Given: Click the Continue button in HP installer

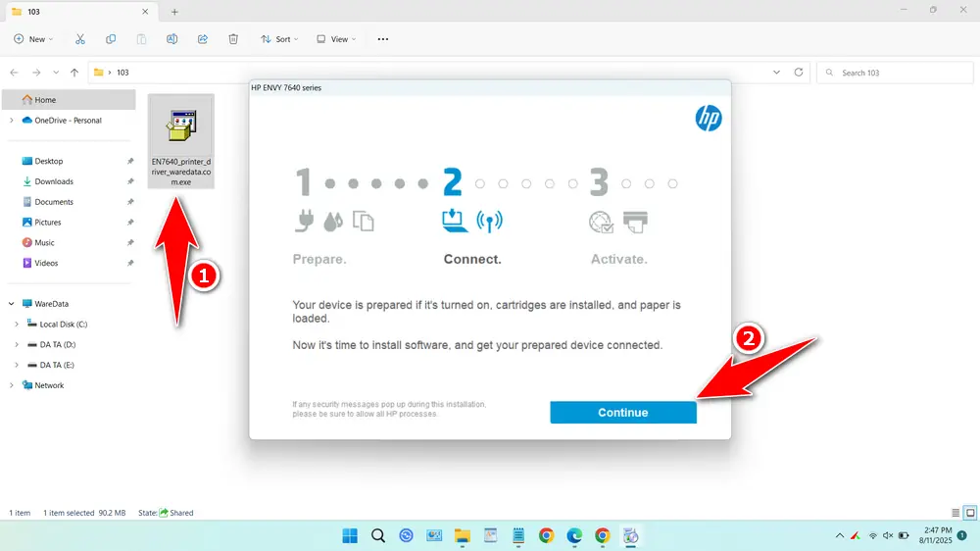Looking at the screenshot, I should (x=623, y=412).
